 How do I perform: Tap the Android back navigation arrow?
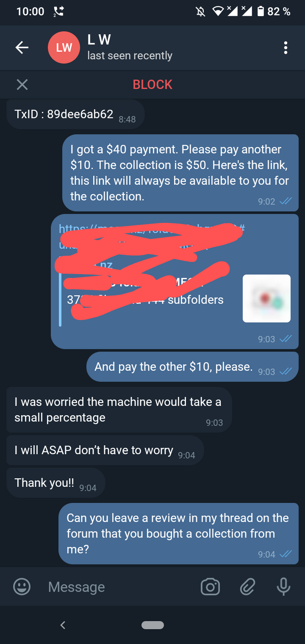[63, 625]
